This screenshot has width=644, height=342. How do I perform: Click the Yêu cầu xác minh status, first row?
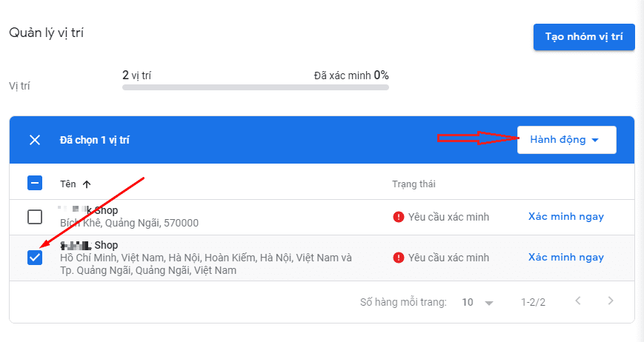click(448, 217)
